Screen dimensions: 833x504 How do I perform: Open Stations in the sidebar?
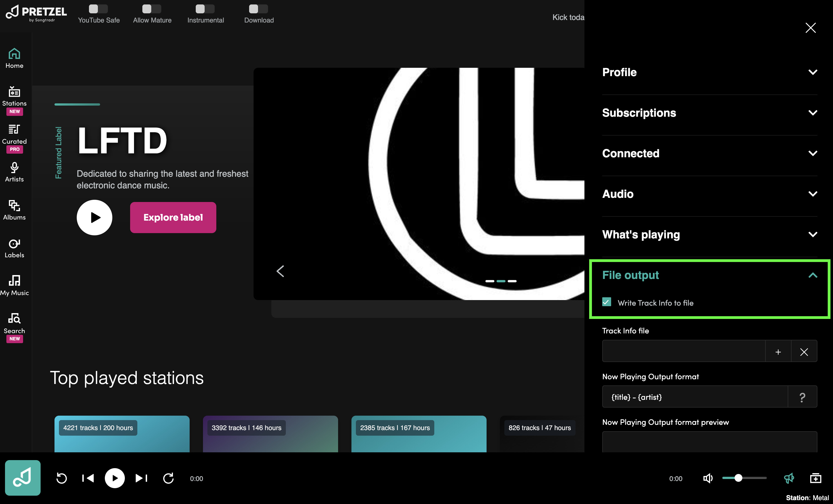tap(14, 100)
